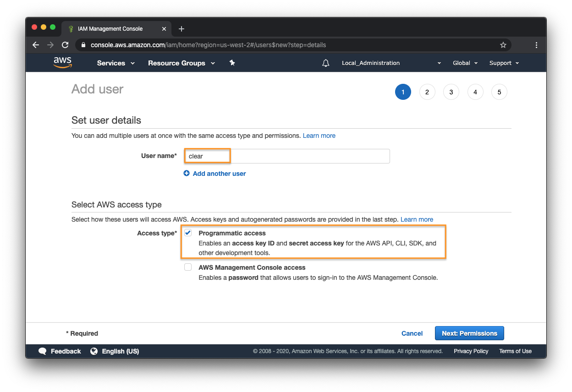Click the globe language icon
Screen dimensions: 572x392
tap(94, 351)
